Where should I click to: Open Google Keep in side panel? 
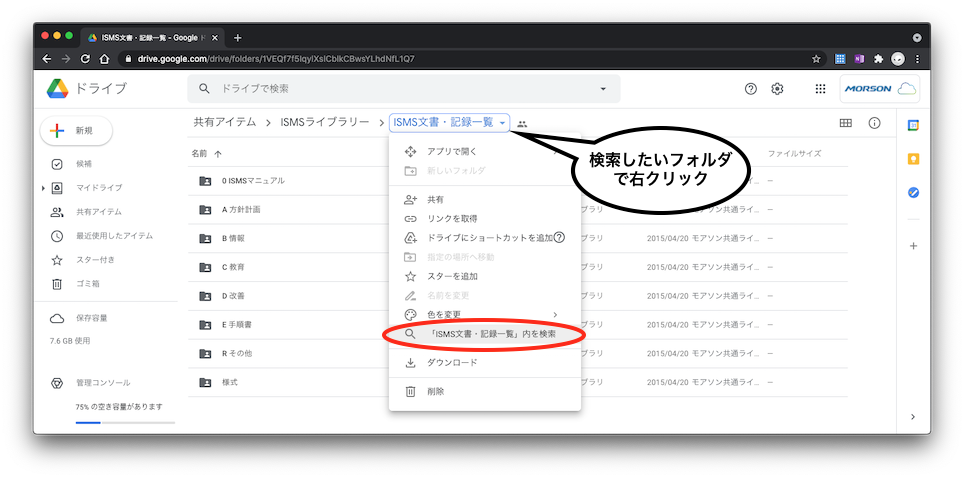pos(912,158)
